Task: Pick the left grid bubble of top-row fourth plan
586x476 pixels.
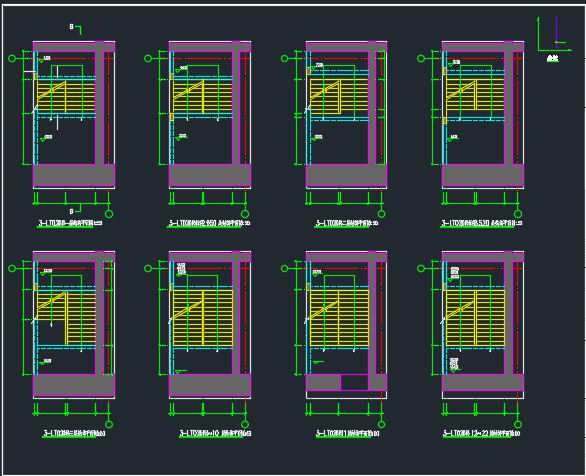Action: pos(421,59)
